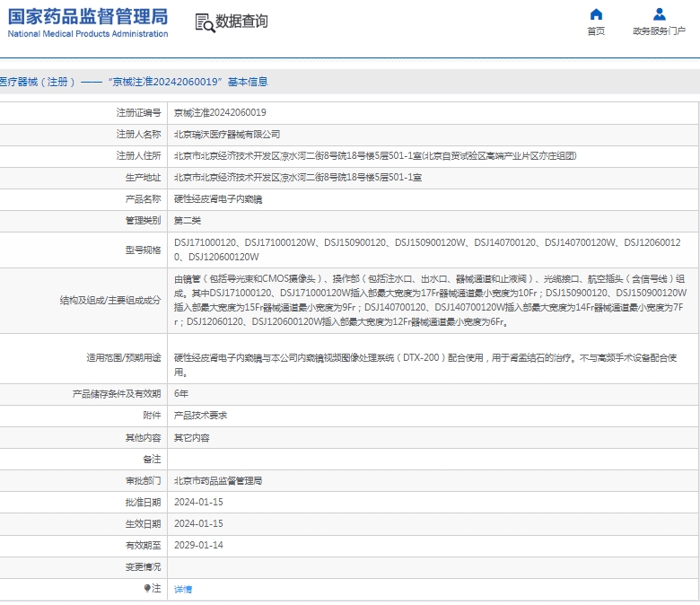This screenshot has width=700, height=605.
Task: Select approving department 北京市药品监督管理局
Action: [218, 481]
